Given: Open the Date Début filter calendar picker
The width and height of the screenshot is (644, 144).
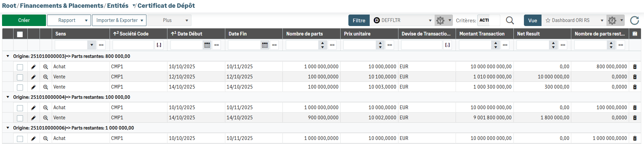Looking at the screenshot, I should click(207, 45).
